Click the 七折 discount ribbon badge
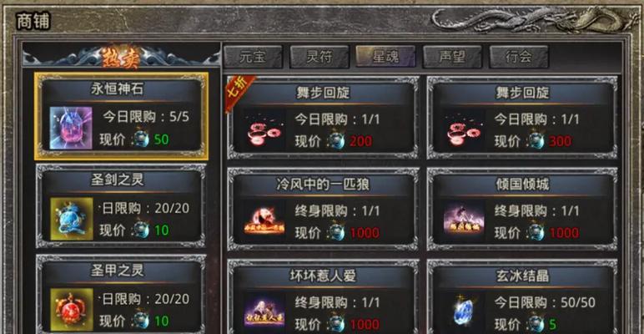The width and height of the screenshot is (644, 334). pos(240,92)
